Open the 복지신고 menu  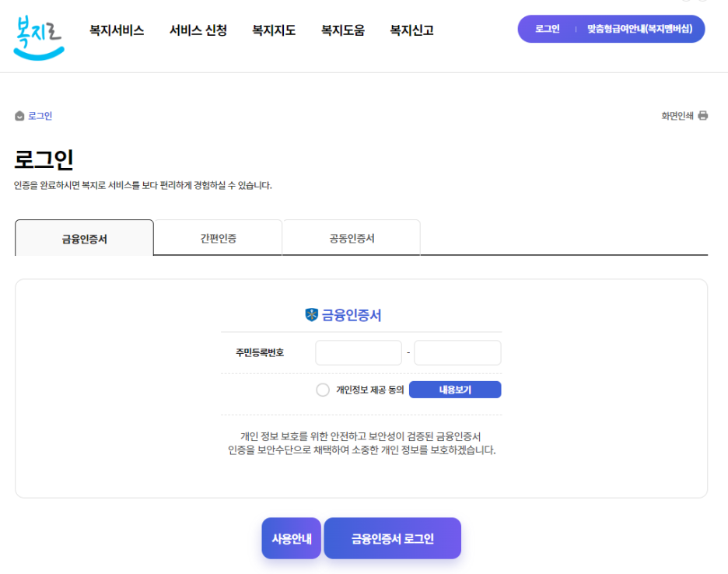[x=411, y=30]
